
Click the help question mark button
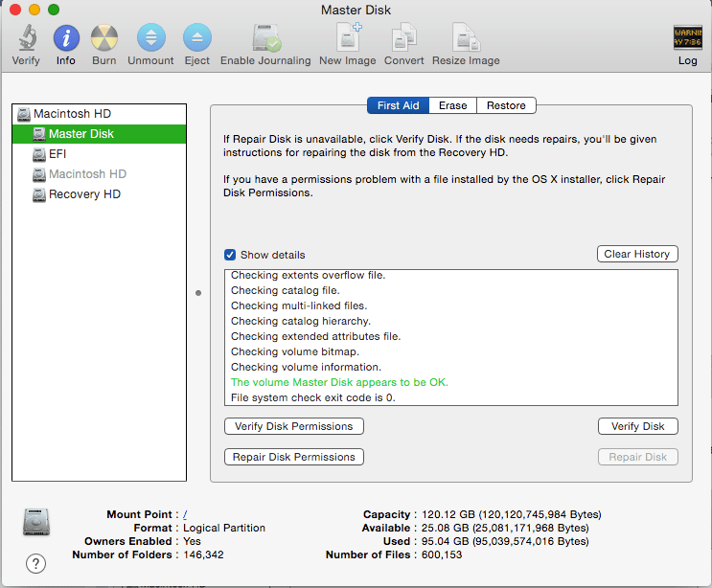click(x=35, y=564)
